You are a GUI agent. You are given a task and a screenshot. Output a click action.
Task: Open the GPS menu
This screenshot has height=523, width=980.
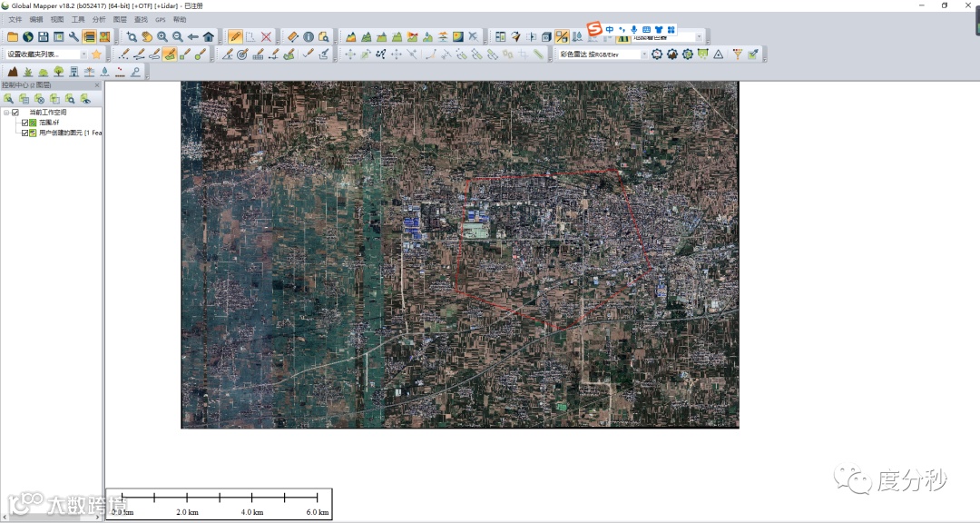point(161,19)
